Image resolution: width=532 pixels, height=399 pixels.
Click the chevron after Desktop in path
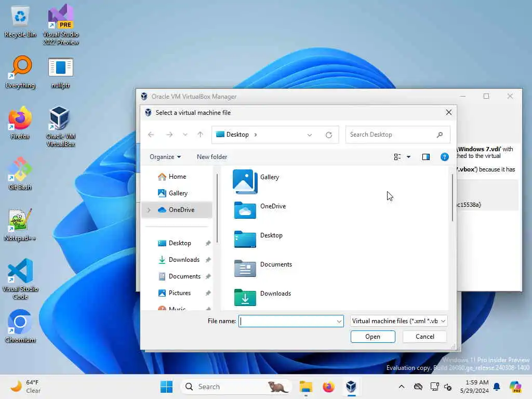[x=256, y=135]
